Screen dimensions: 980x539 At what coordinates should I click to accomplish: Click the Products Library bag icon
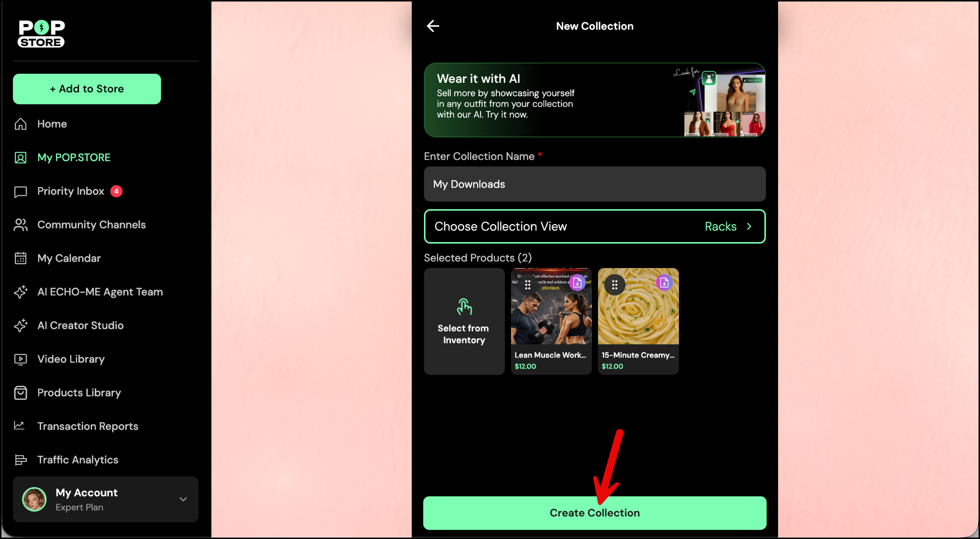point(21,393)
